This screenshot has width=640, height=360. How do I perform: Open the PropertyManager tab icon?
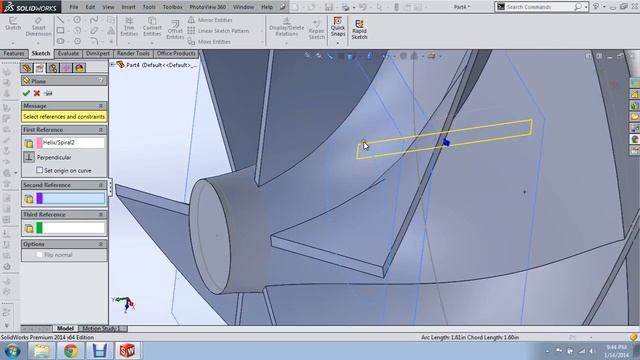pos(40,68)
